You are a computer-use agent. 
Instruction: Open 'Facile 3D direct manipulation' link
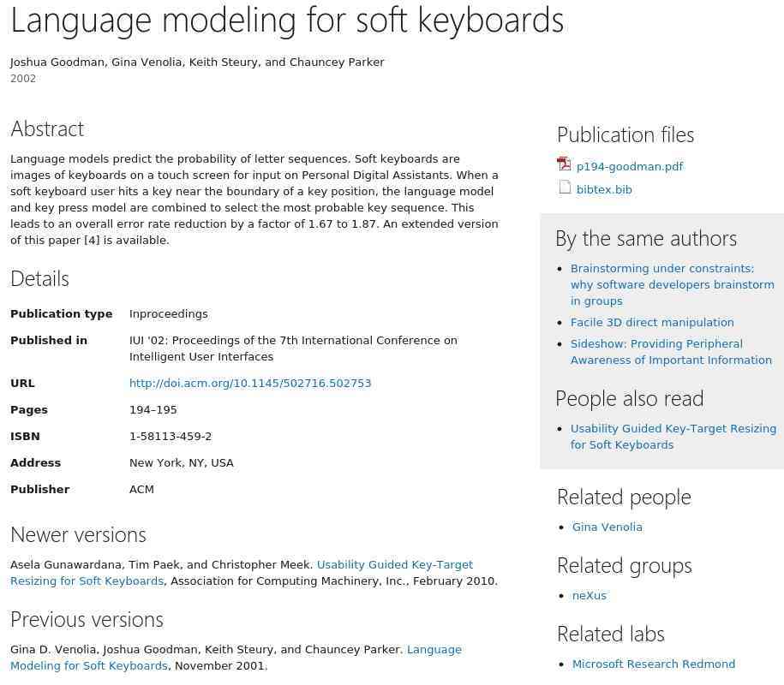coord(652,322)
